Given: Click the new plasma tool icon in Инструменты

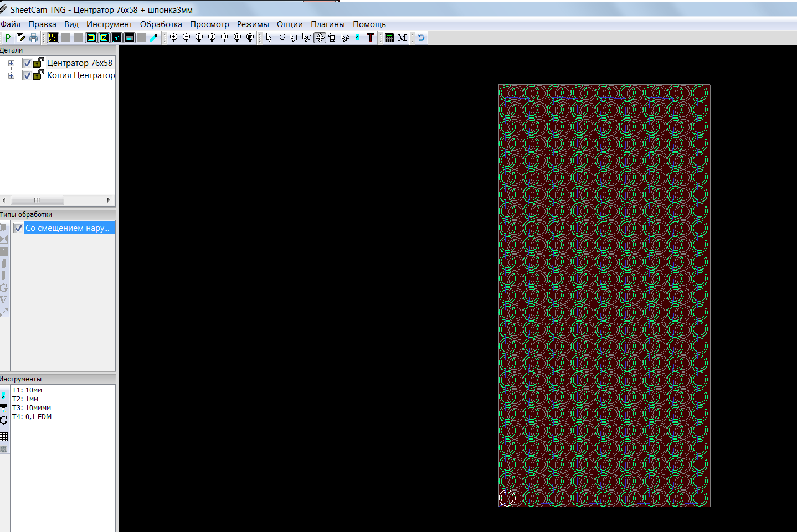Looking at the screenshot, I should [x=3, y=407].
